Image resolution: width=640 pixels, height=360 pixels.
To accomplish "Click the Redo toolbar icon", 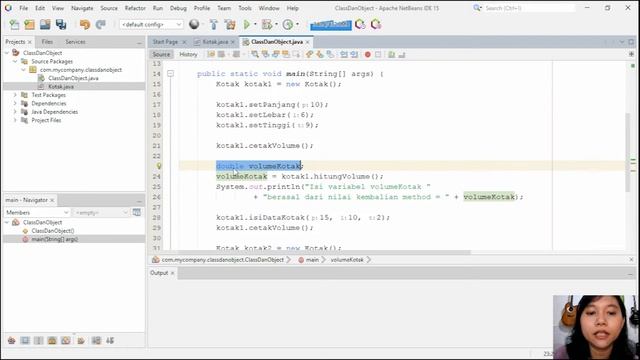I will pyautogui.click(x=100, y=24).
